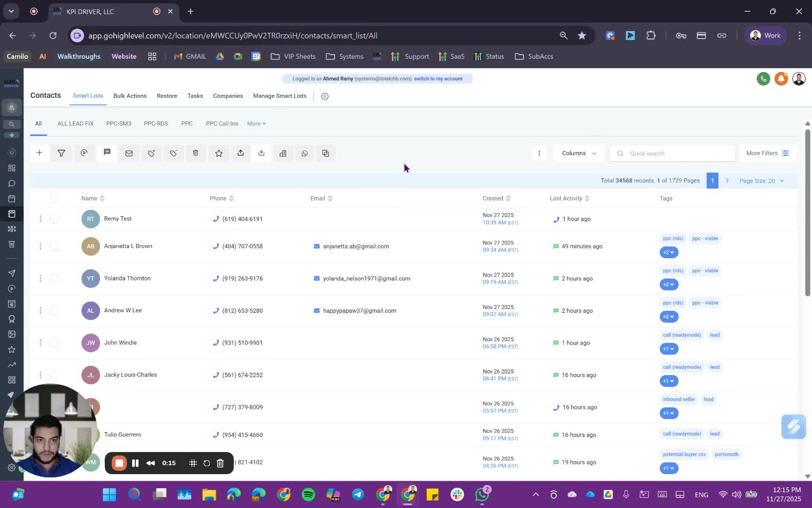
Task: Expand +2 tags for Yolanda Thornton
Action: pos(669,284)
